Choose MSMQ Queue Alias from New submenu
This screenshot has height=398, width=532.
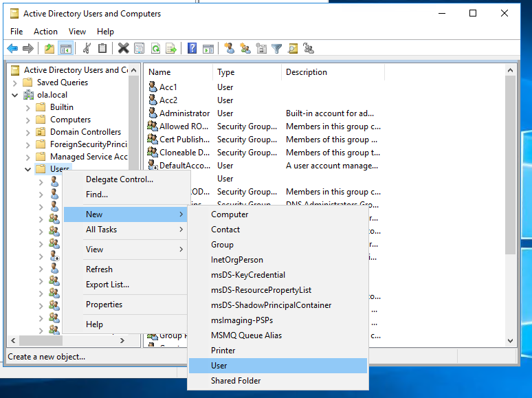point(278,335)
